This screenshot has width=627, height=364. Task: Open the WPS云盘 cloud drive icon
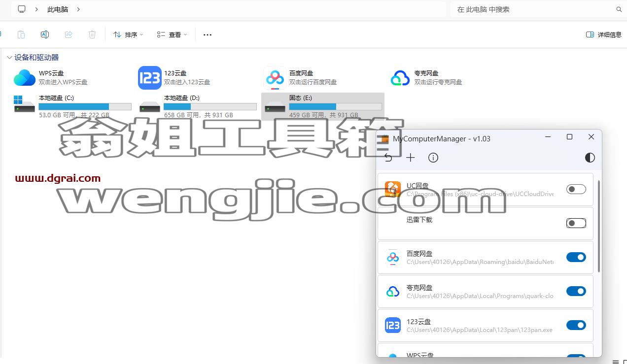[x=25, y=78]
